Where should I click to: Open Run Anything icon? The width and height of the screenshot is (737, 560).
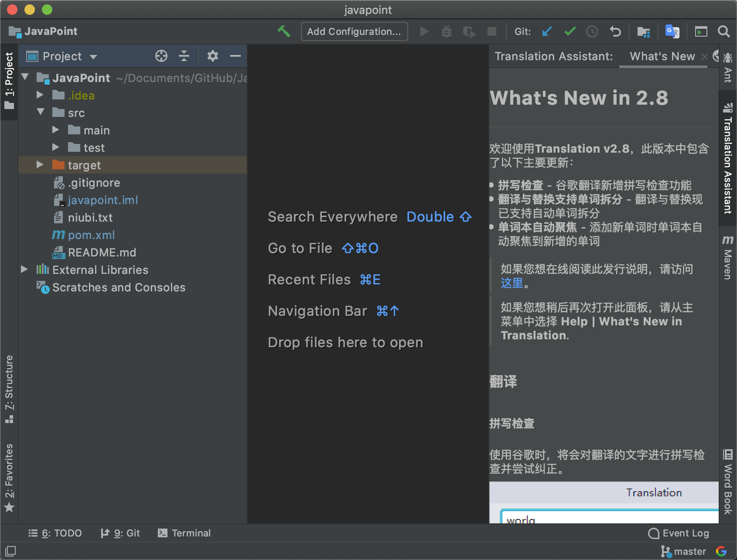pos(701,31)
